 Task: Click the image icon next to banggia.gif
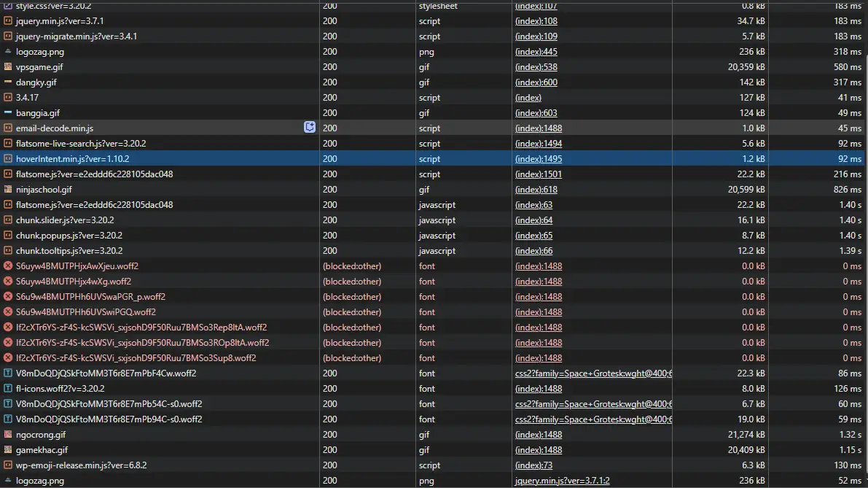click(x=8, y=113)
